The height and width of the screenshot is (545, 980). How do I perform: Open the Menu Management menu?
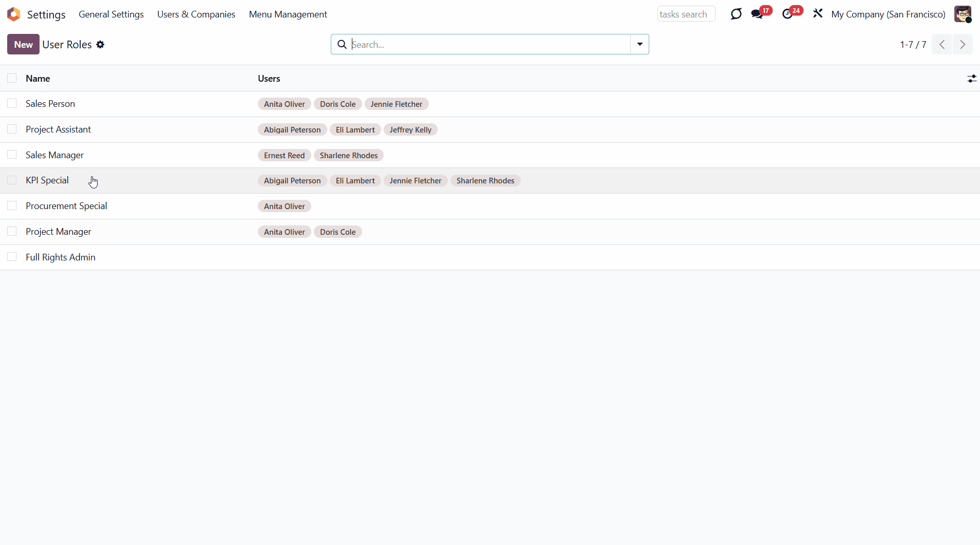[x=288, y=14]
